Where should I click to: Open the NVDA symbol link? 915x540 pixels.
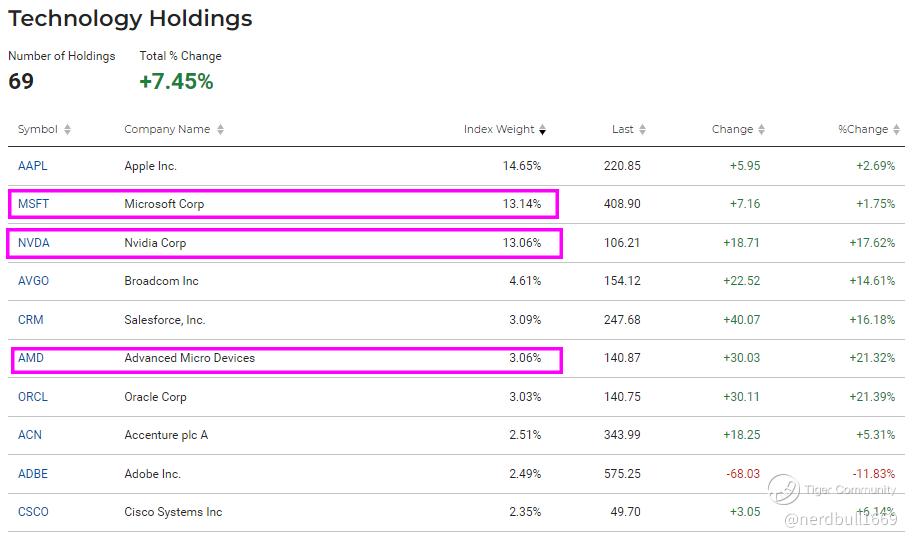click(x=33, y=243)
